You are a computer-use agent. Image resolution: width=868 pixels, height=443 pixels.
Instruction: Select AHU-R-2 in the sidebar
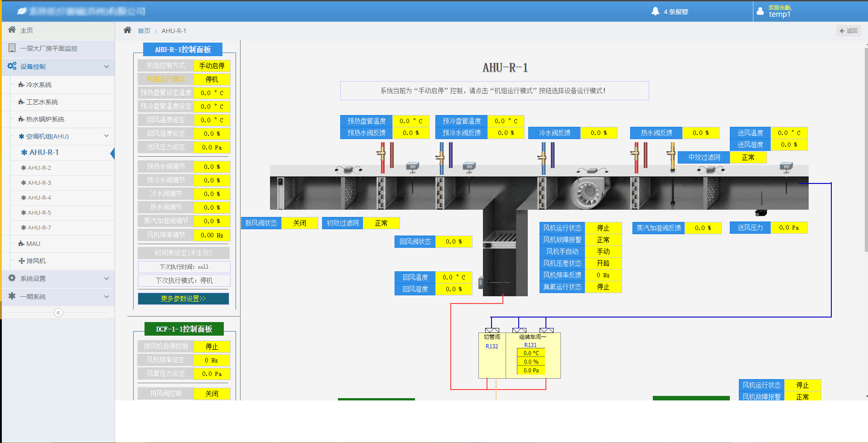[x=39, y=168]
